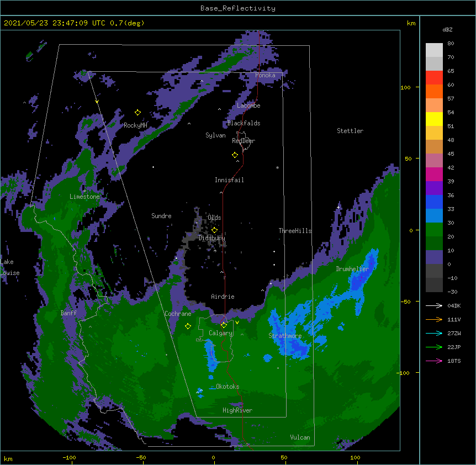Click the RockyMH label
Screen dimensions: 476x465
[x=135, y=125]
